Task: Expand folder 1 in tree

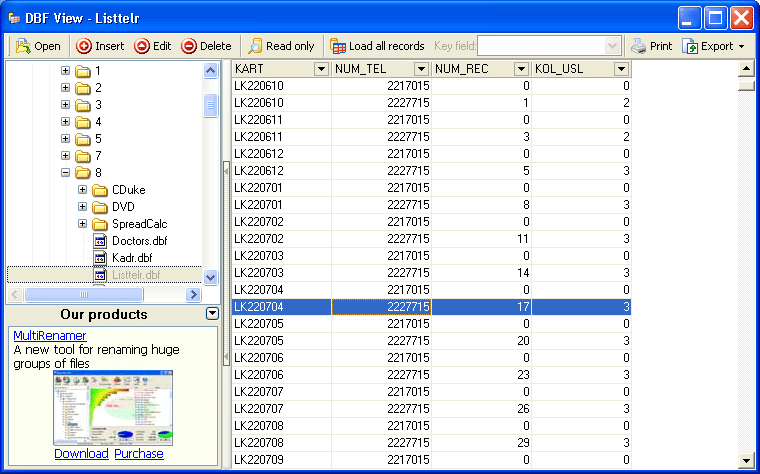Action: pyautogui.click(x=65, y=71)
